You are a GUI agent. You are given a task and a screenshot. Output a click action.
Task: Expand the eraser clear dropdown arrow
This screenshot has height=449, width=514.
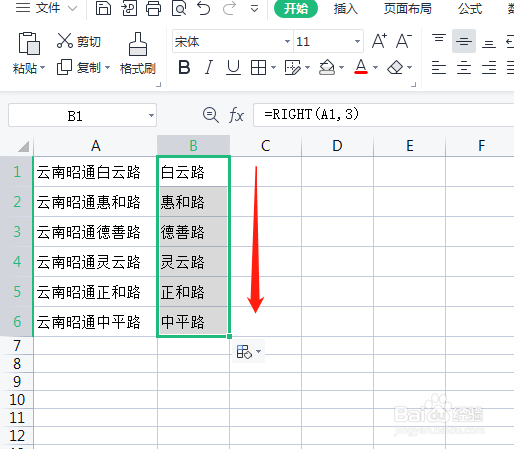(x=410, y=68)
